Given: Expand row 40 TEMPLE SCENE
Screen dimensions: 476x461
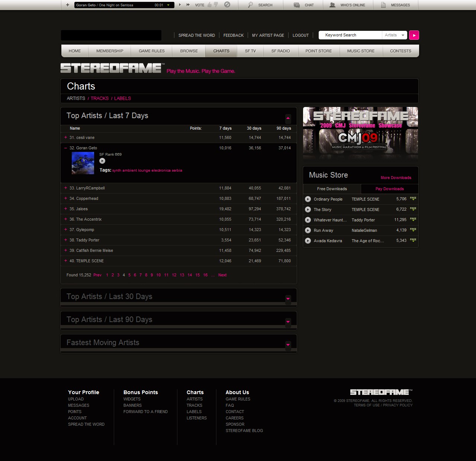Looking at the screenshot, I should (66, 261).
